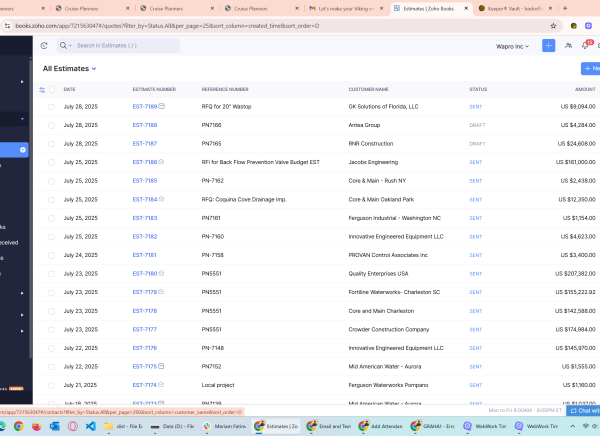Open the notifications bell icon
Viewport: 600px width, 436px height.
(586, 46)
